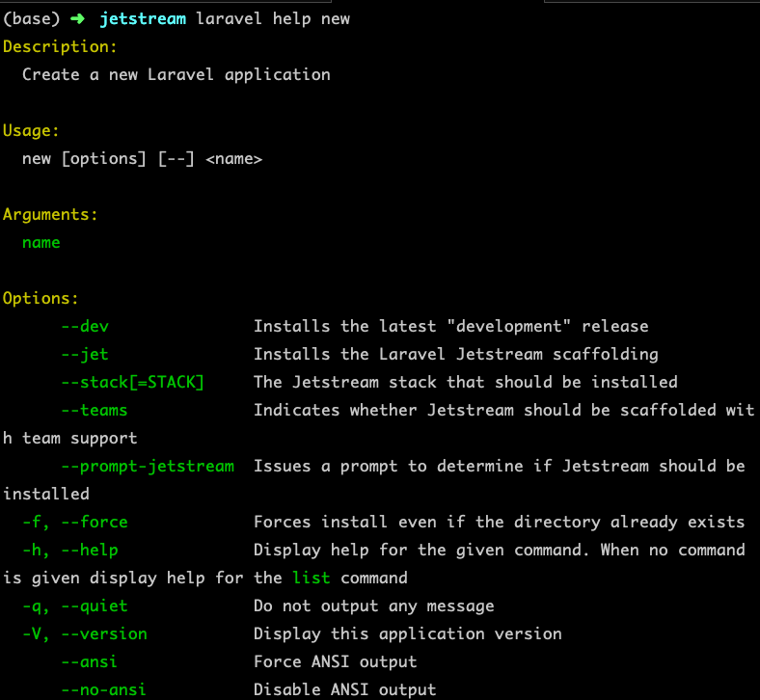The image size is (760, 700).
Task: Click 'Forces install even if the directory' description
Action: tap(427, 523)
